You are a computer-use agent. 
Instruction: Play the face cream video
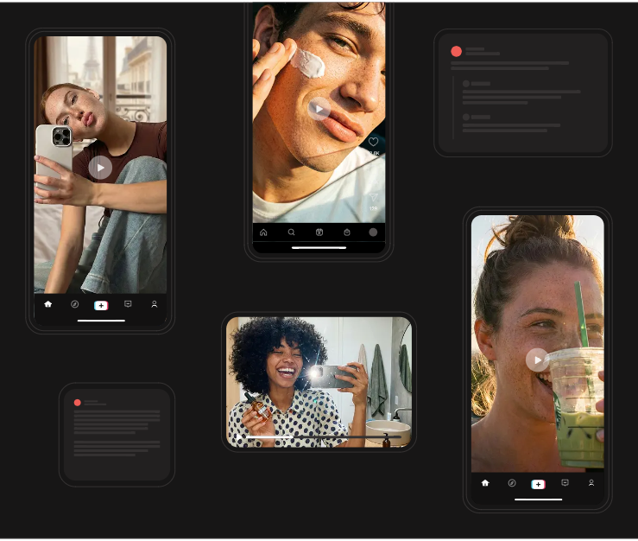(x=319, y=109)
